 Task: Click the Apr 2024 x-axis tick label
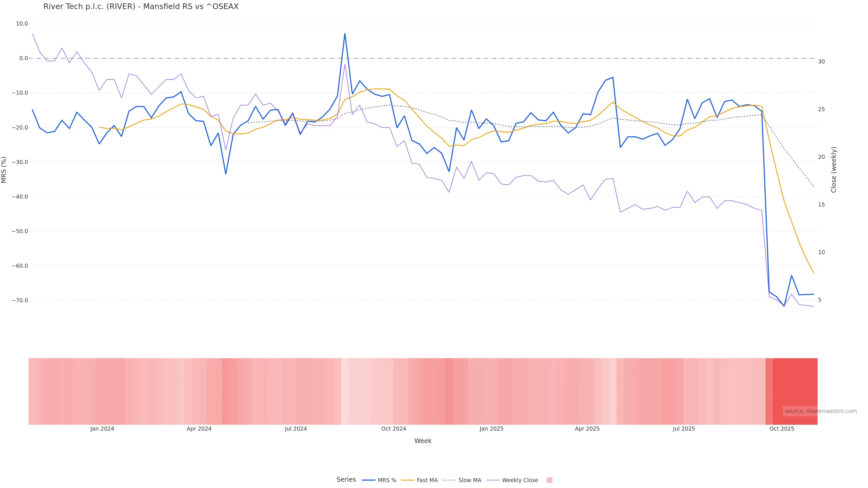(199, 429)
